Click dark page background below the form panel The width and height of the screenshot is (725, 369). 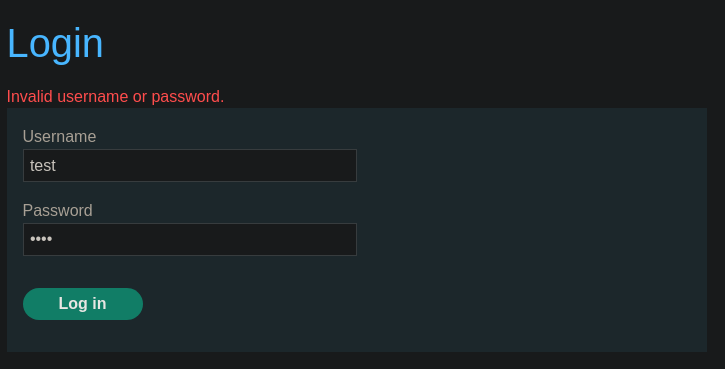(x=362, y=361)
